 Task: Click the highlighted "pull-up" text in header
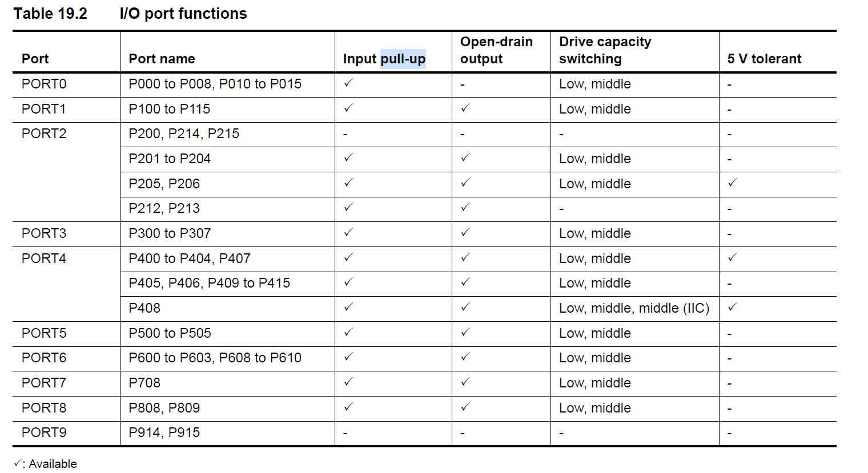[x=403, y=59]
